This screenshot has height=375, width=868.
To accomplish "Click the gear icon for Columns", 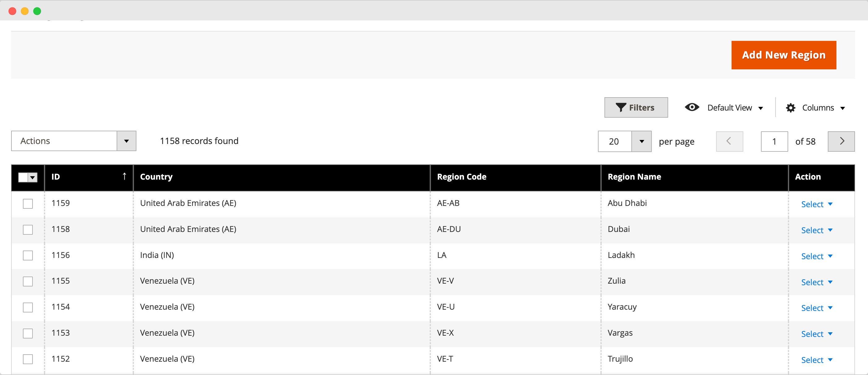I will pos(790,108).
